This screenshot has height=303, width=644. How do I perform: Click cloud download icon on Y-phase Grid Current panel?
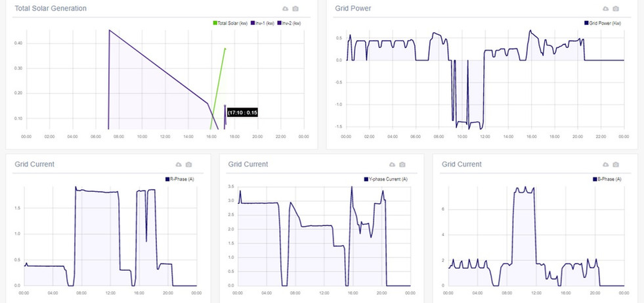tap(392, 164)
